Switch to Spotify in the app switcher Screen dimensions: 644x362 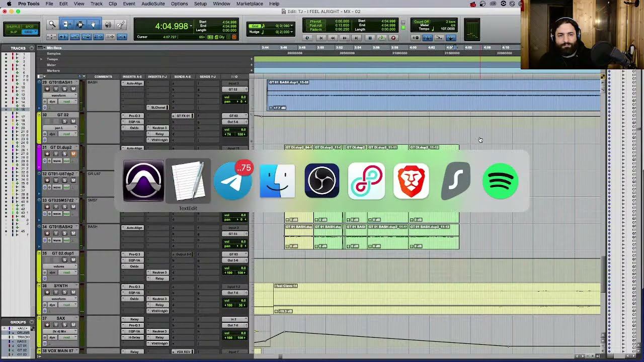tap(500, 181)
